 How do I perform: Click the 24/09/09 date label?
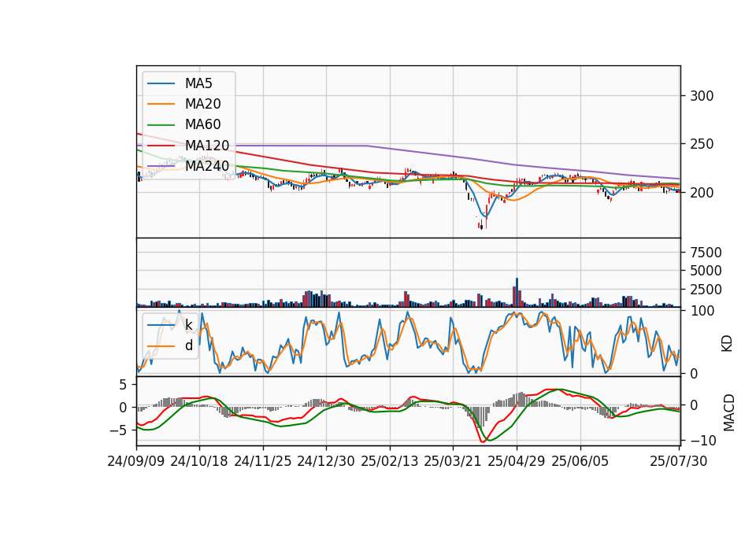(136, 461)
